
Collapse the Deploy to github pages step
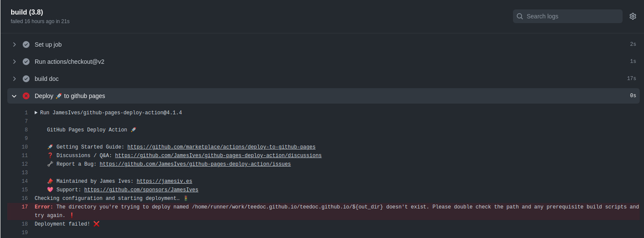pos(14,96)
